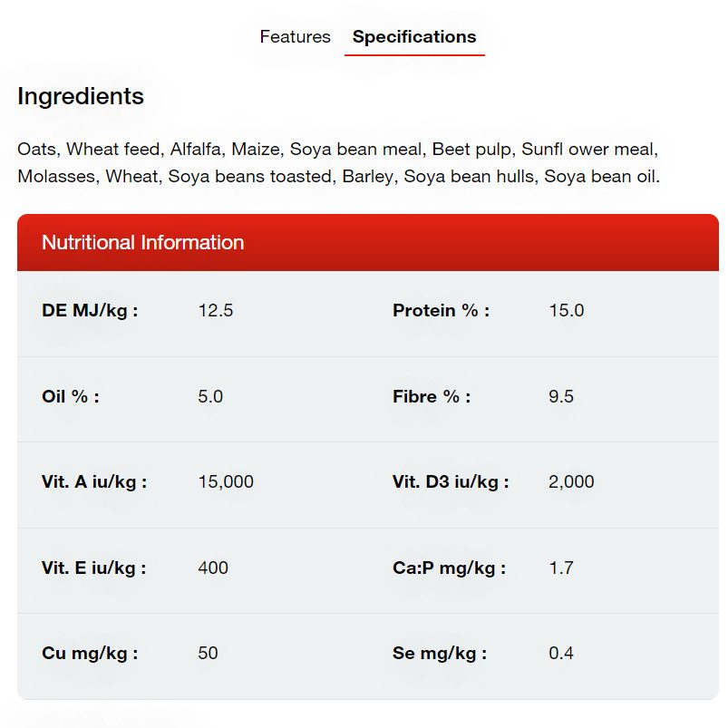Click the DE MJ/kg label
Image resolution: width=728 pixels, height=728 pixels.
[x=90, y=311]
